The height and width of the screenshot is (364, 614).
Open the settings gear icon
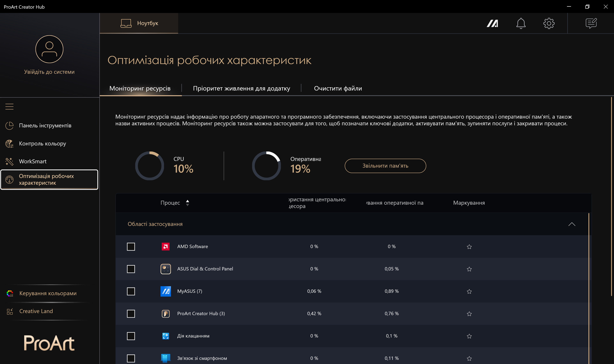(x=549, y=23)
